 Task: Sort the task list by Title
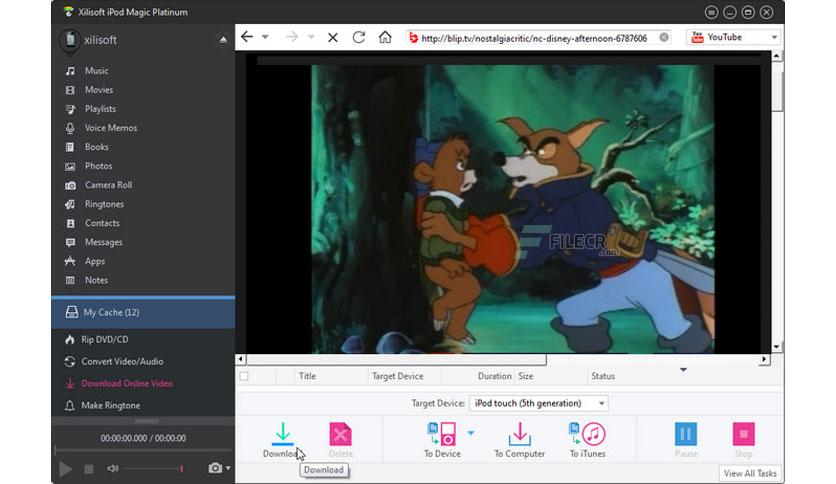pos(307,376)
